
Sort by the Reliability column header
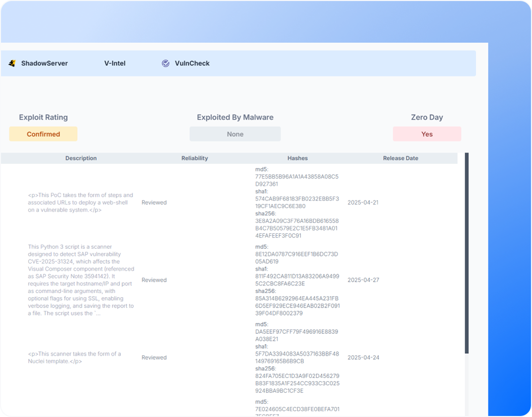[195, 158]
